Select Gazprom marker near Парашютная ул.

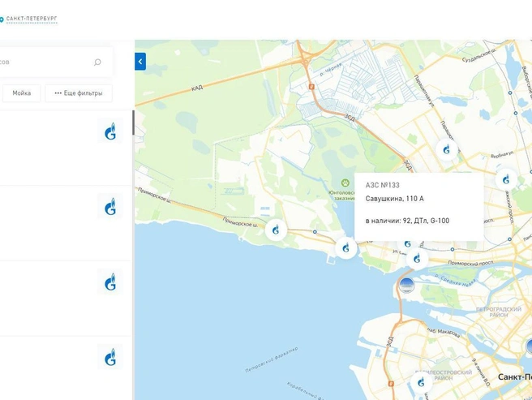[447, 149]
